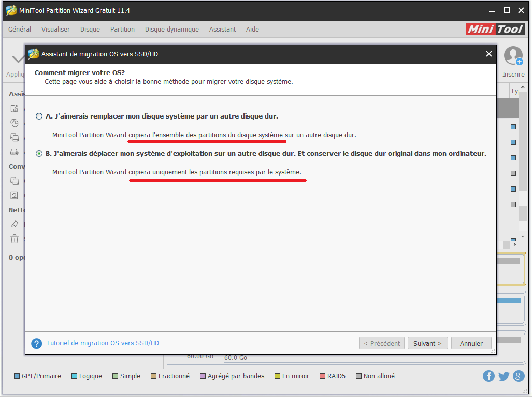Screen dimensions: 532x397
Task: Click the MiniTool app icon in title bar
Action: coord(11,10)
